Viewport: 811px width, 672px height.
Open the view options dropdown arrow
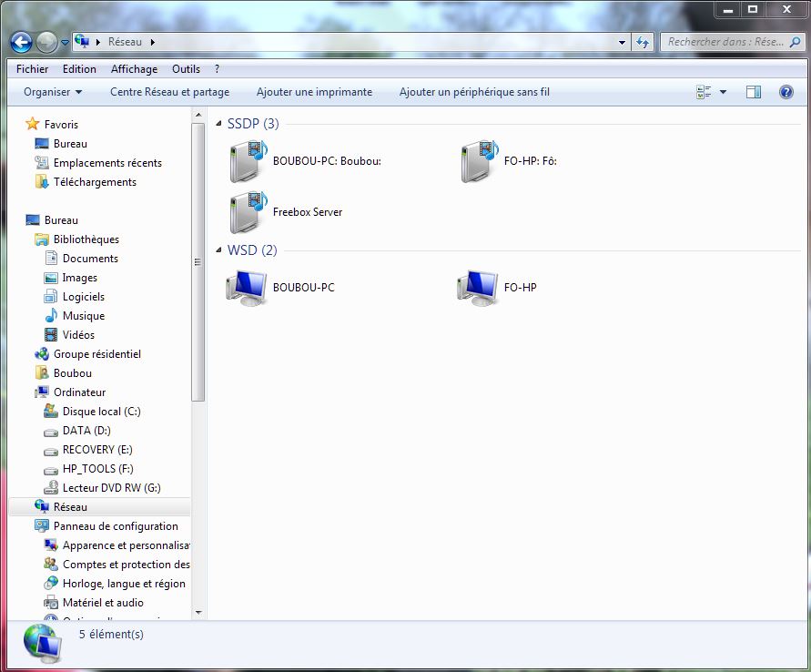[x=723, y=92]
